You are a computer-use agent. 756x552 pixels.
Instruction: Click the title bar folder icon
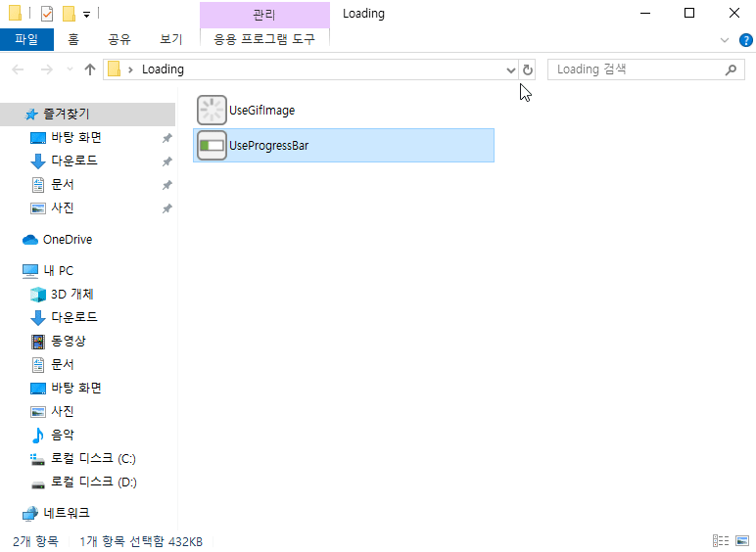coord(15,13)
